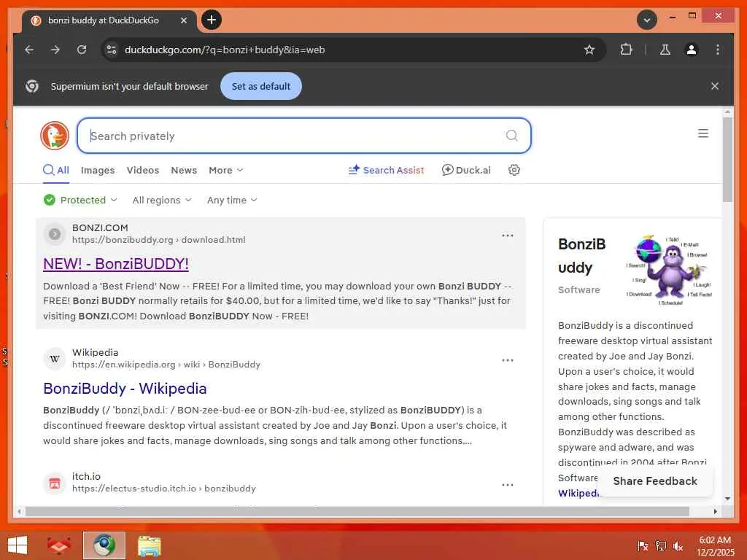The width and height of the screenshot is (747, 560).
Task: Bookmark this page with the star icon
Action: 589,50
